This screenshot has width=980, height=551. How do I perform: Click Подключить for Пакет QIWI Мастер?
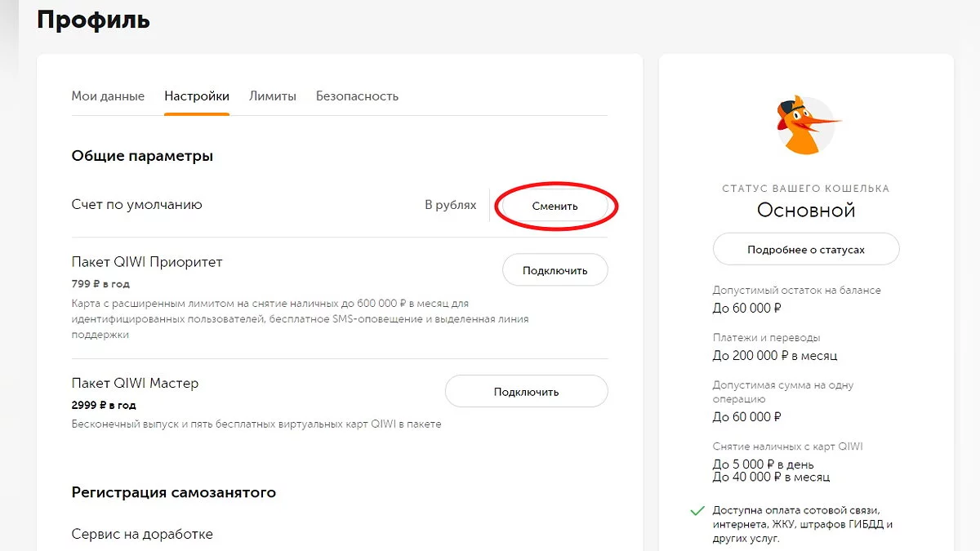(526, 392)
